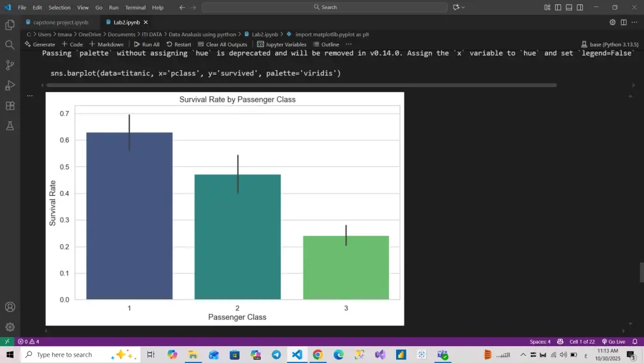Open the Run menu
This screenshot has height=363, width=644.
114,7
